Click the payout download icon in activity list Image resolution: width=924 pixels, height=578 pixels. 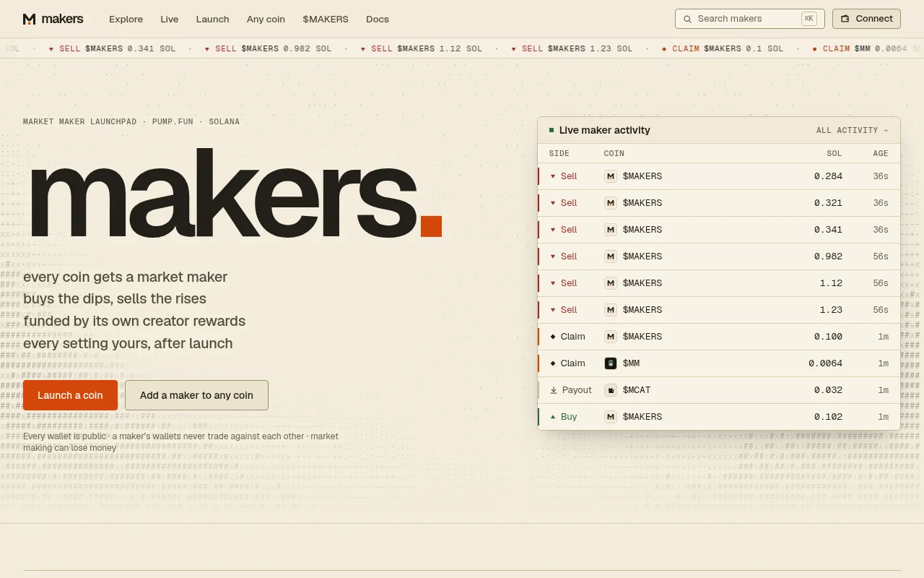(554, 390)
